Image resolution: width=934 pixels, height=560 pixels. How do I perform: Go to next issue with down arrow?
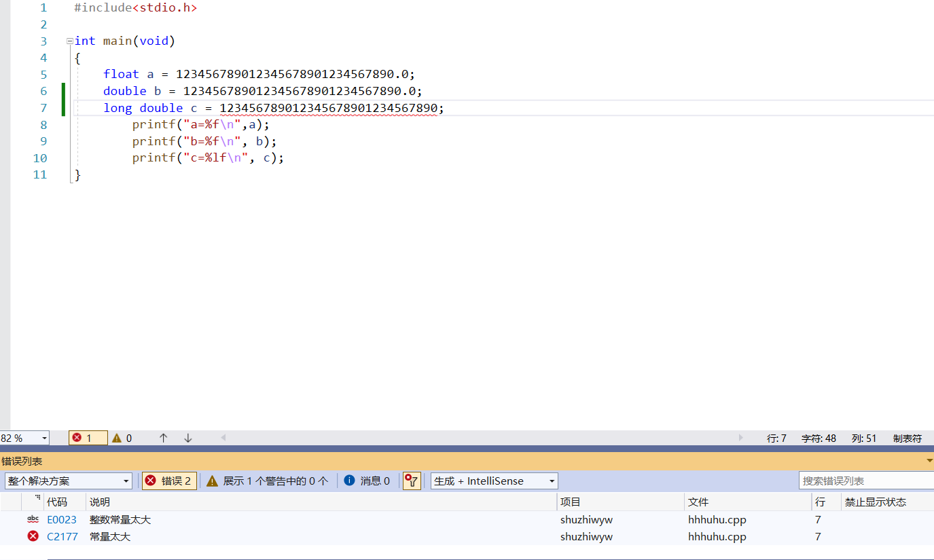tap(188, 438)
